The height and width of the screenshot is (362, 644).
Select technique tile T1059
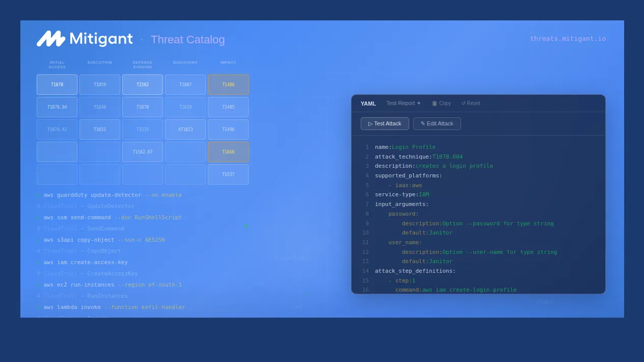click(x=100, y=85)
